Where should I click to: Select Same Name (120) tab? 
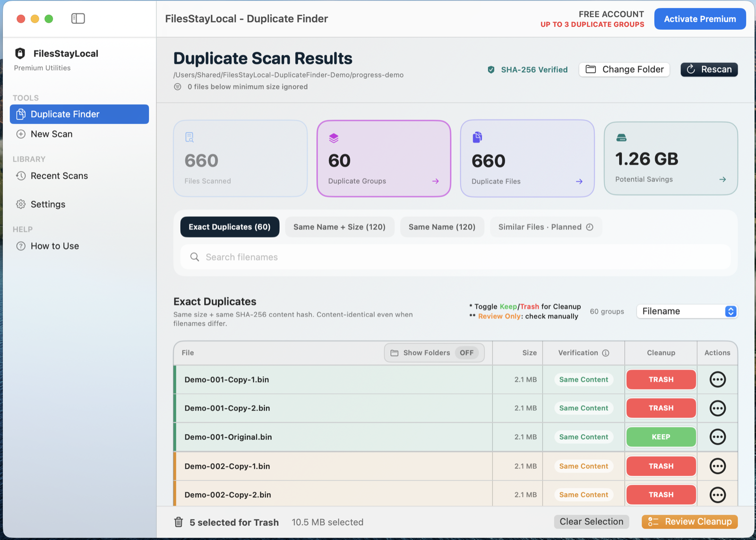coord(442,227)
